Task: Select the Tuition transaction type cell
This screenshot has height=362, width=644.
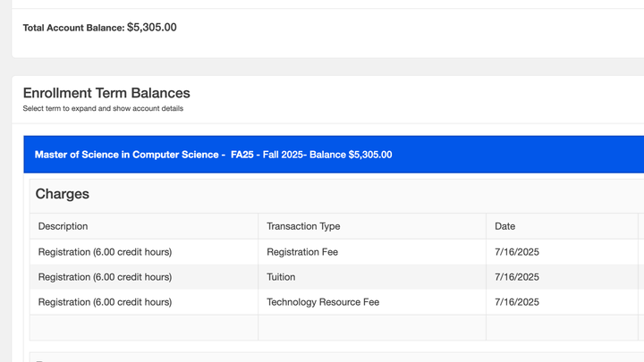Action: 281,277
